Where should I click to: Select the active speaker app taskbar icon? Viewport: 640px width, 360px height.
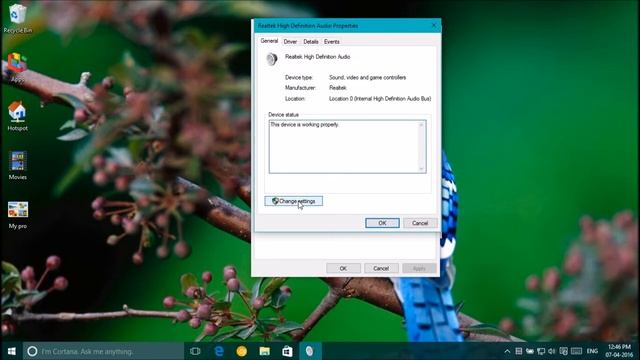tap(310, 351)
